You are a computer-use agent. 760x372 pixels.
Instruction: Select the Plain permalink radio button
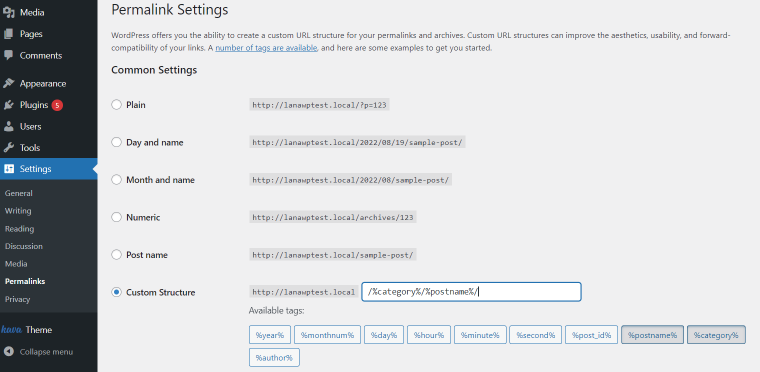coord(116,105)
